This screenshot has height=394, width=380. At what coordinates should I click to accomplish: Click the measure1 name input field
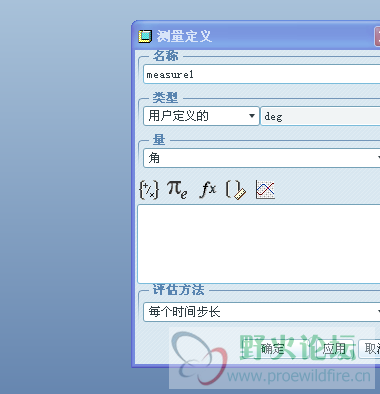pos(262,74)
